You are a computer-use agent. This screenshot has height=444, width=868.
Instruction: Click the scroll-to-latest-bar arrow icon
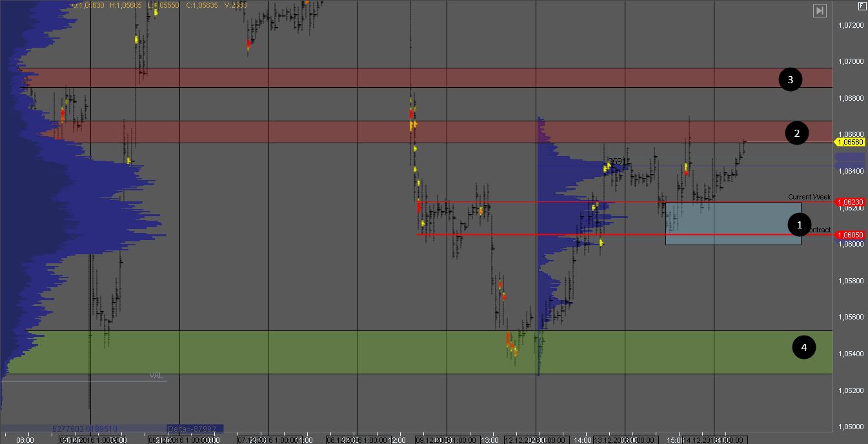pos(820,10)
